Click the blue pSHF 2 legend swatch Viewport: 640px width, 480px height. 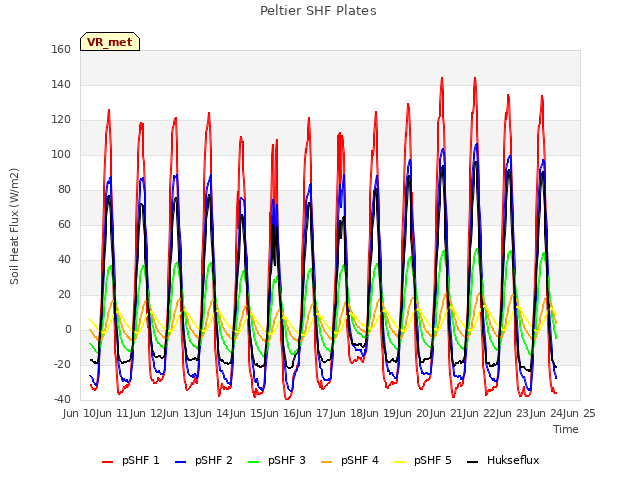pos(180,462)
